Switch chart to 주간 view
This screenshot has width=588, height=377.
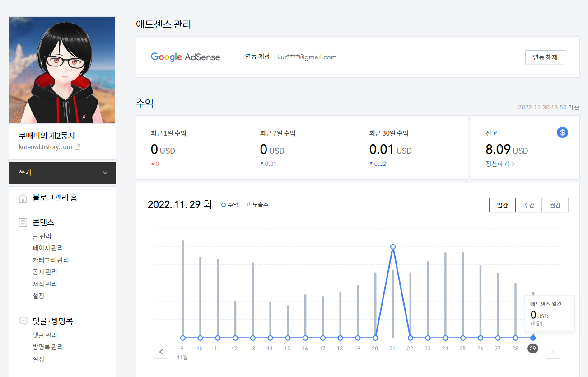tap(529, 205)
